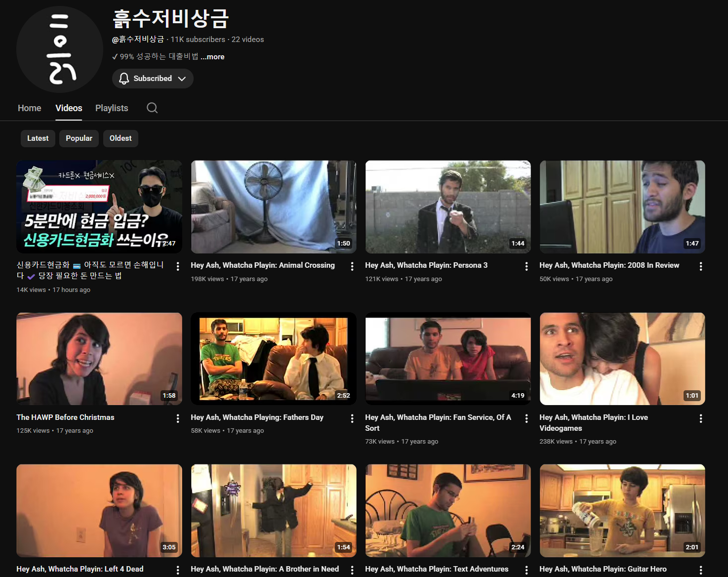The image size is (728, 577).
Task: Expand channel description with ...more
Action: coord(212,57)
